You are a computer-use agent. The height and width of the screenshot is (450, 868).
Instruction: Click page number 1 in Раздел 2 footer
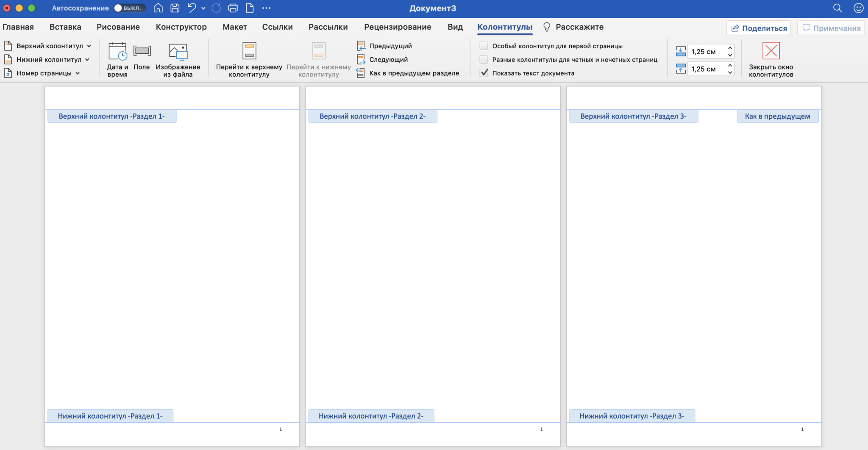pos(541,429)
